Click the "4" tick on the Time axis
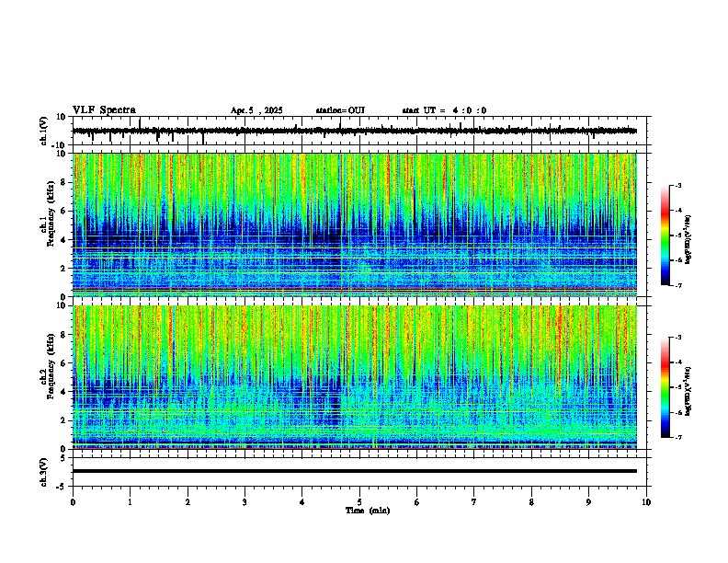Screen dimensions: 728x563 pyautogui.click(x=302, y=502)
